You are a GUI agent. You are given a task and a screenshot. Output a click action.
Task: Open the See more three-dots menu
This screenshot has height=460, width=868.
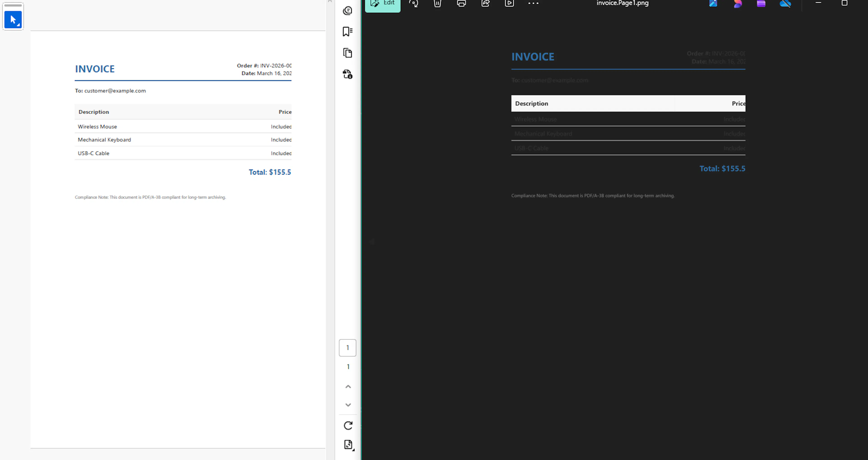point(533,3)
